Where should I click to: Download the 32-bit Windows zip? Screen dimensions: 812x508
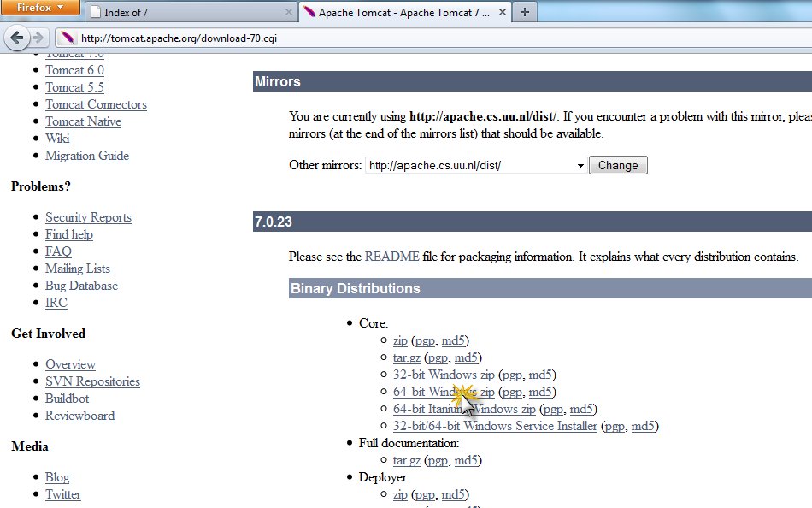coord(443,375)
